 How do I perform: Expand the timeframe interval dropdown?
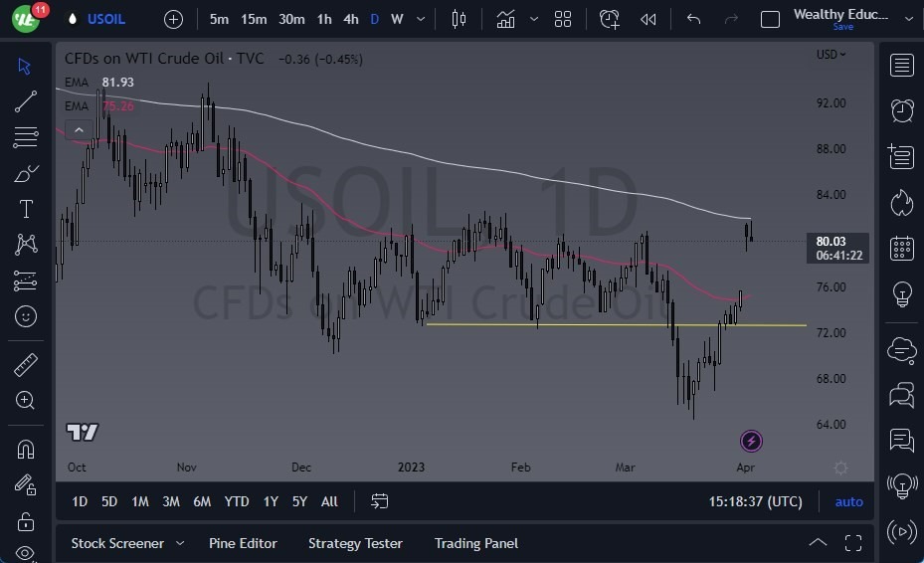[421, 20]
